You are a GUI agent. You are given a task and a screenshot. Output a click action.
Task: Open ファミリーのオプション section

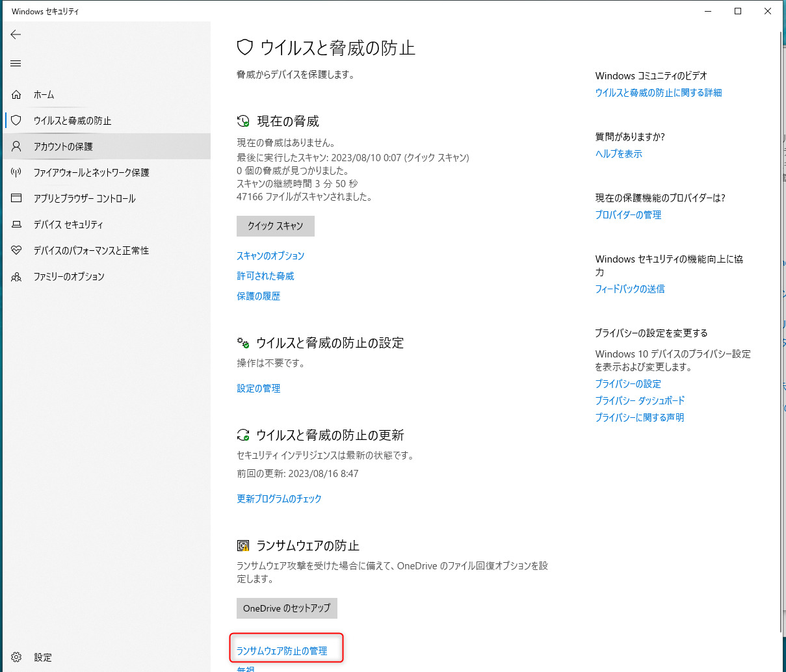107,276
